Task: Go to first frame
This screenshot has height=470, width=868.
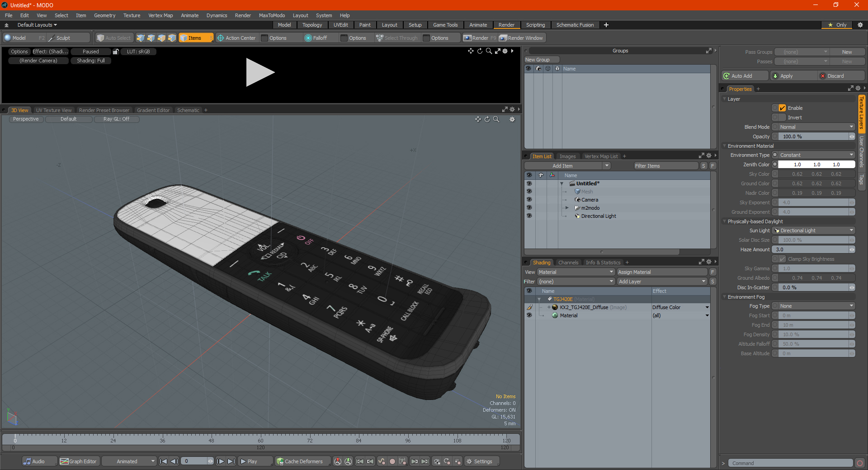Action: 164,461
